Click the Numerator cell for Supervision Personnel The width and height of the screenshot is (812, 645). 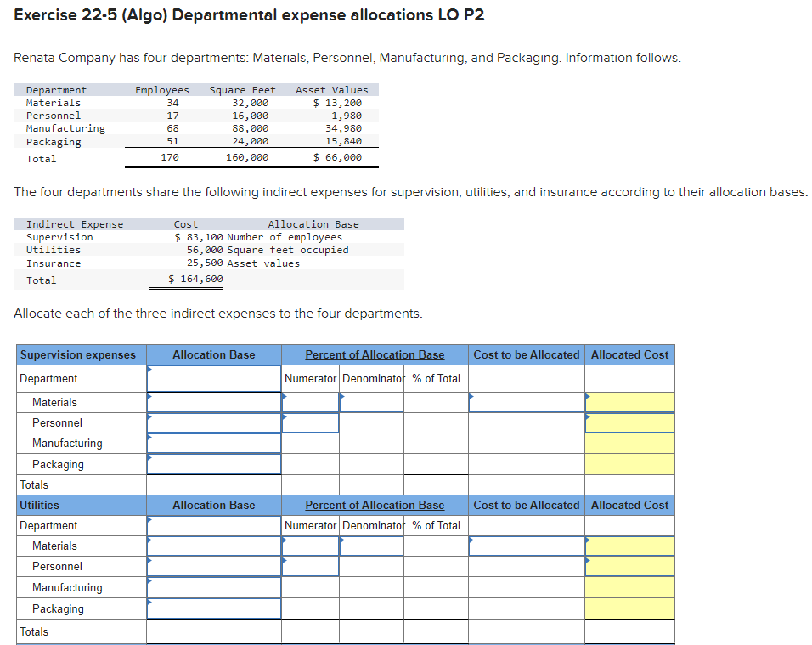click(311, 422)
